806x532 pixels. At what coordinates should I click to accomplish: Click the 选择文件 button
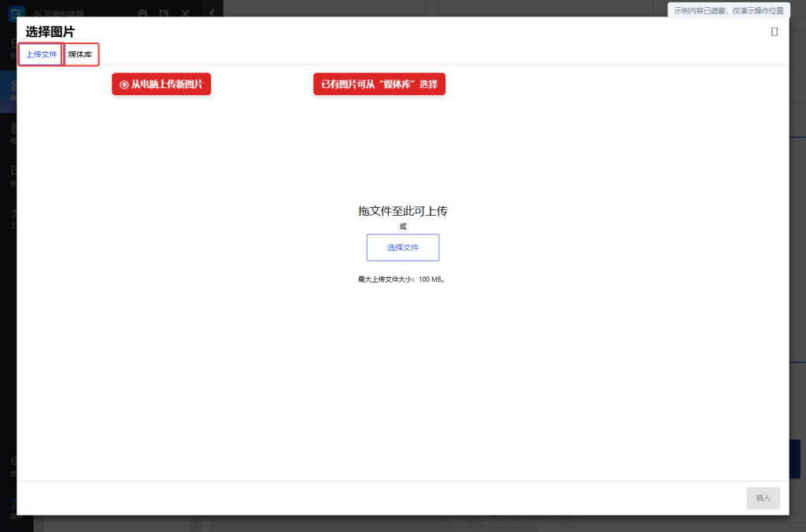tap(402, 247)
